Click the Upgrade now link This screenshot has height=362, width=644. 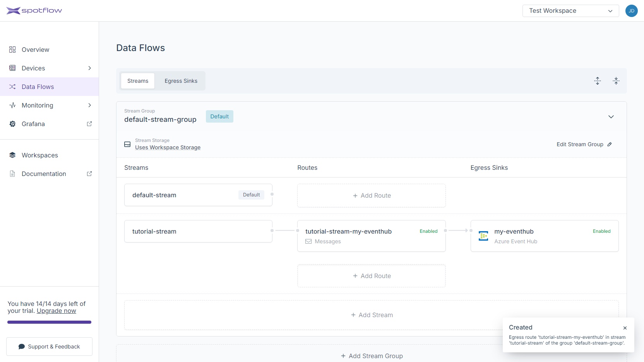57,311
